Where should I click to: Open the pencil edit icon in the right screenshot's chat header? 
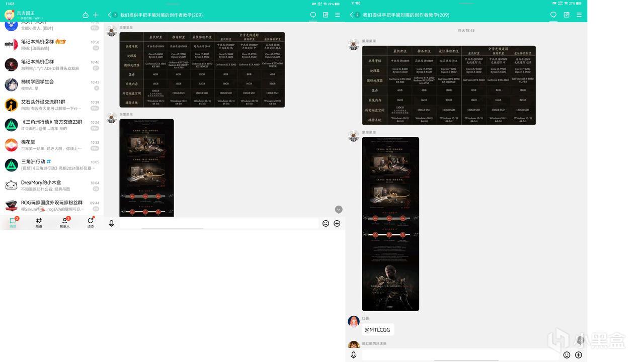coord(567,15)
